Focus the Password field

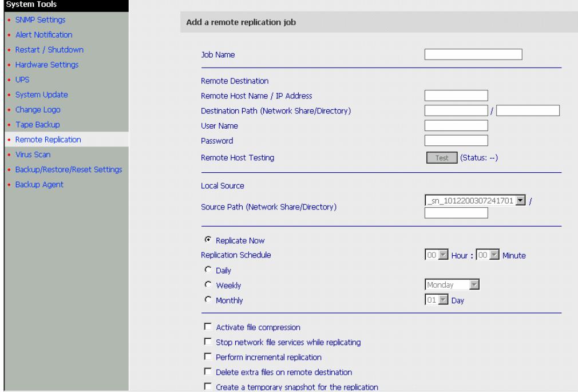point(456,141)
